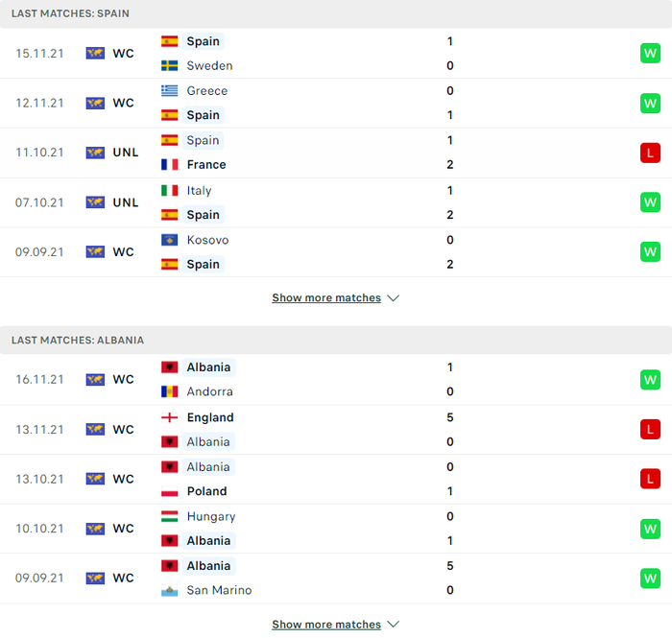
Task: Select the Andorra team name
Action: (x=209, y=391)
